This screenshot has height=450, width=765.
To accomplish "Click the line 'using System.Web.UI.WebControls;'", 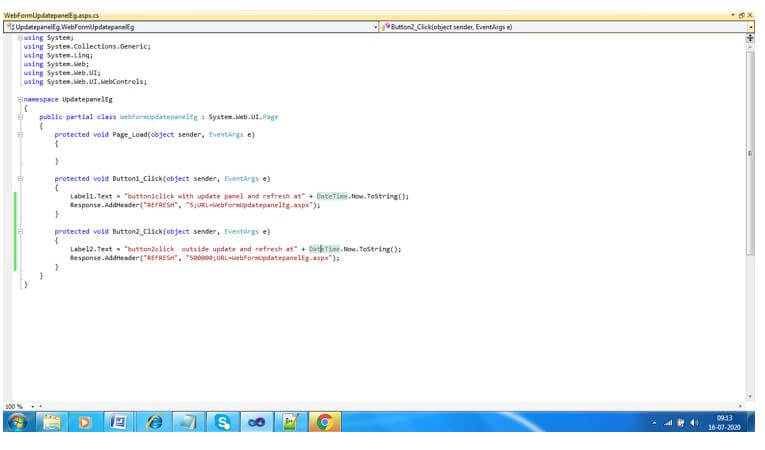I will (x=85, y=82).
